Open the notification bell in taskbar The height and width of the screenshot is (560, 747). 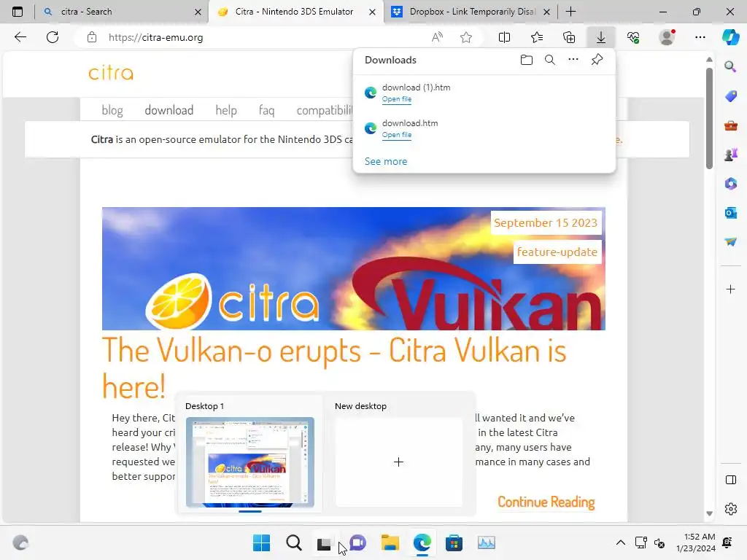coord(727,542)
